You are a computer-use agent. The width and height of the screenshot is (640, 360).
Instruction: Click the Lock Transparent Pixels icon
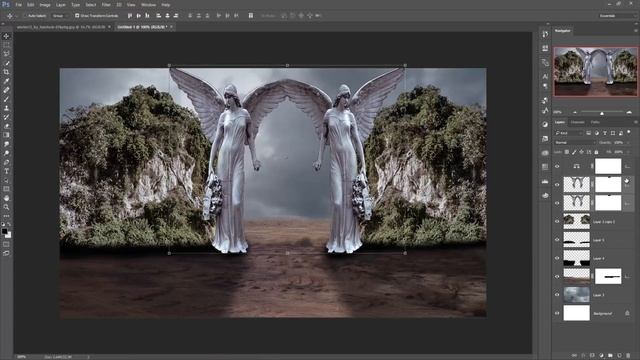[567, 152]
